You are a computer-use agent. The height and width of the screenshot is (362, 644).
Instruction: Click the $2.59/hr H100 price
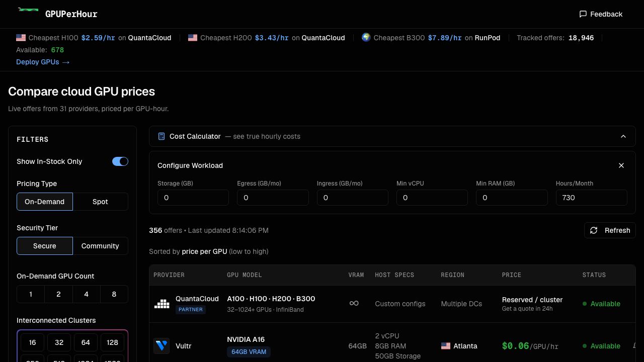pyautogui.click(x=98, y=38)
